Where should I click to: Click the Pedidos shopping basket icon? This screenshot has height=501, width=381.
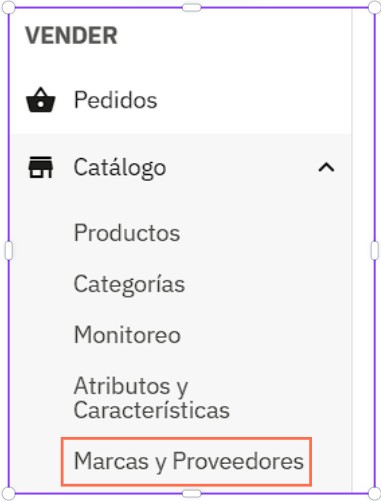coord(41,100)
